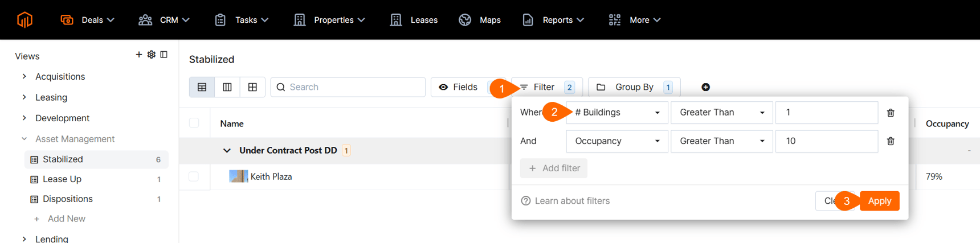Screen dimensions: 980x243
Task: Expand the Acquisitions group
Action: click(24, 76)
